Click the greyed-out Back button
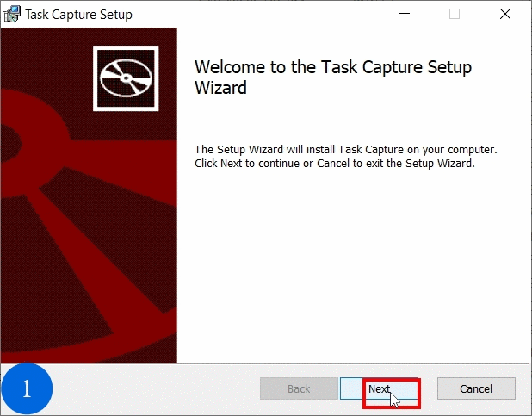This screenshot has width=532, height=416. pyautogui.click(x=299, y=389)
